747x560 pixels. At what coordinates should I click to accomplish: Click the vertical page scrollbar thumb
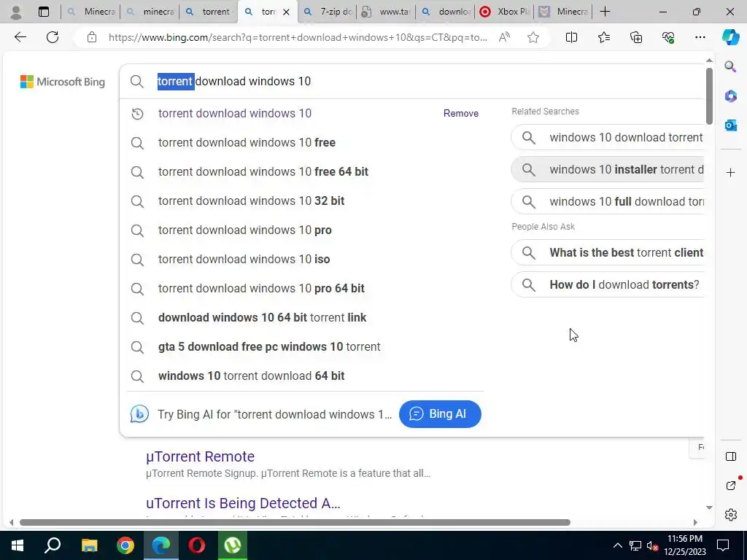pos(709,96)
